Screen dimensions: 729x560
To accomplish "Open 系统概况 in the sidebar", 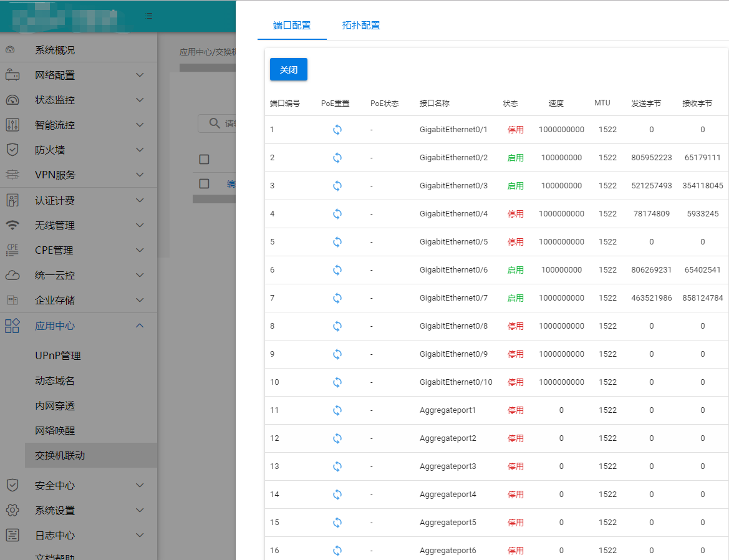I will pyautogui.click(x=55, y=50).
